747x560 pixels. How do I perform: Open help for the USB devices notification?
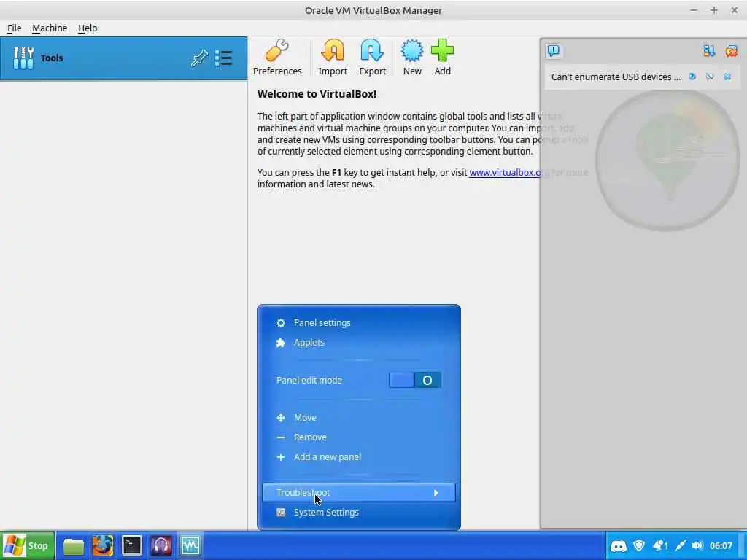(x=692, y=77)
